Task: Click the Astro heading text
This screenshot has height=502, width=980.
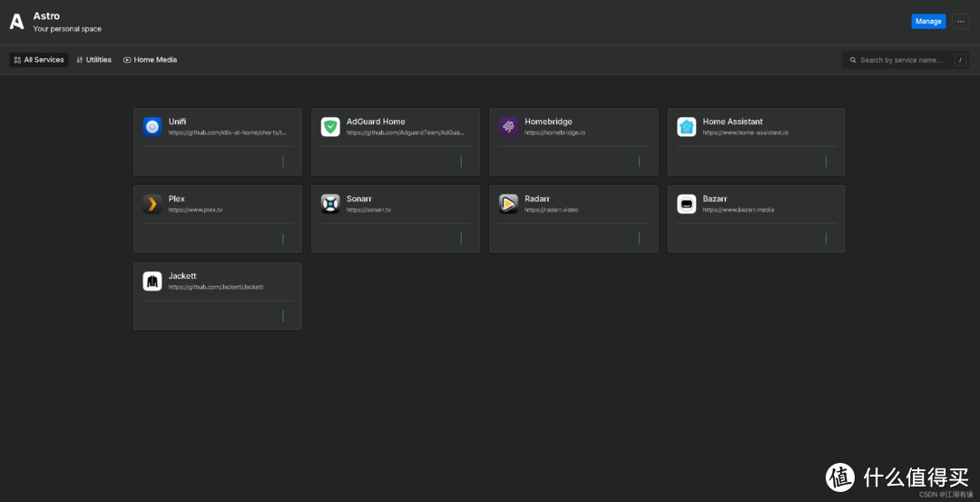Action: [x=46, y=16]
